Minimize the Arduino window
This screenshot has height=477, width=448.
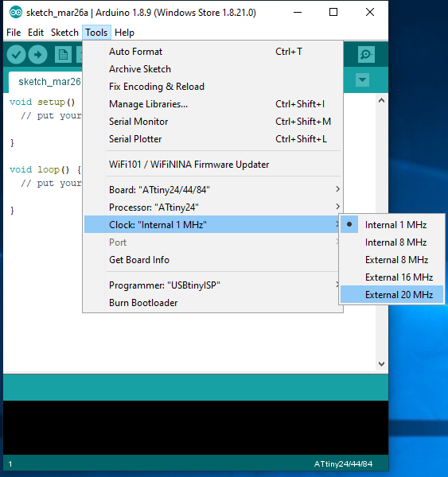(298, 12)
